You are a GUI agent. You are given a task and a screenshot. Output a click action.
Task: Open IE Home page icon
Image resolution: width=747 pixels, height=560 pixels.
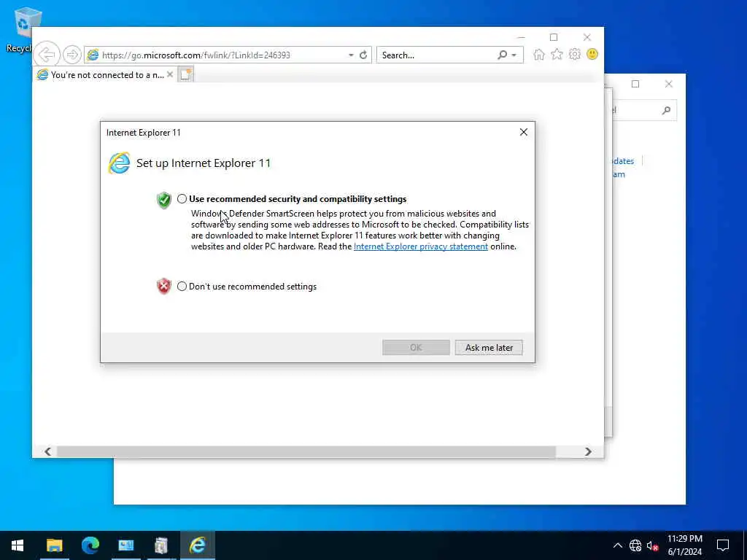pyautogui.click(x=539, y=55)
